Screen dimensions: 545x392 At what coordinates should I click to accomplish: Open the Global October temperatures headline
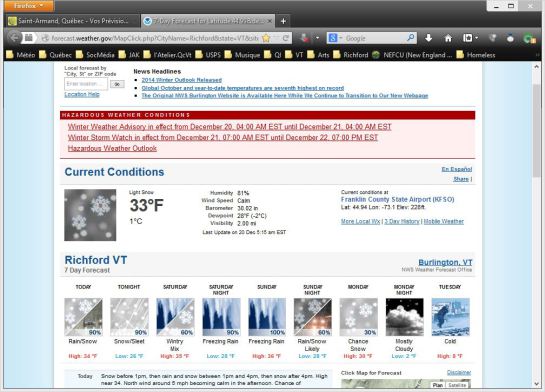[243, 88]
